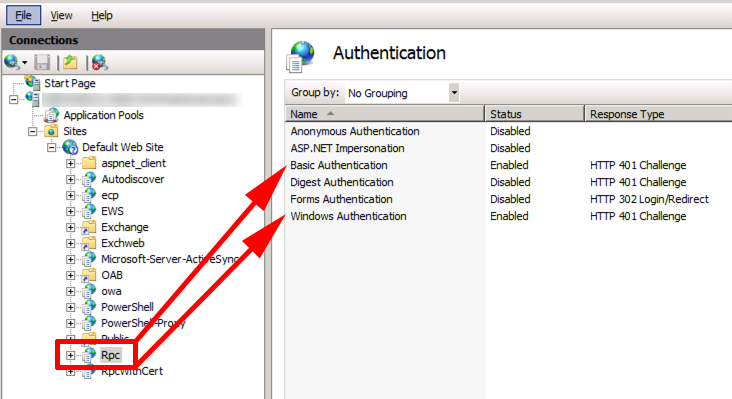This screenshot has width=732, height=399.
Task: Click the ecp application icon
Action: click(89, 195)
